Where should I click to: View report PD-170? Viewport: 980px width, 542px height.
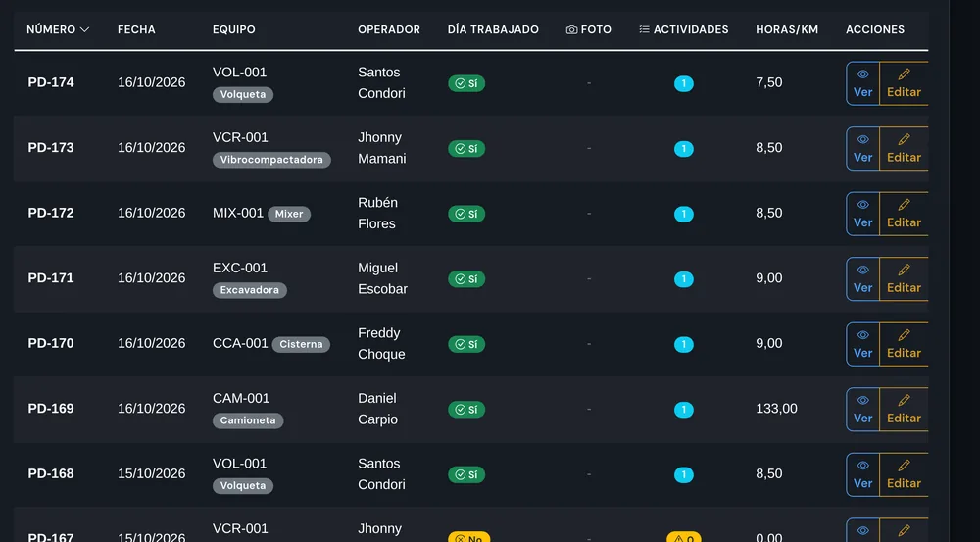tap(862, 344)
